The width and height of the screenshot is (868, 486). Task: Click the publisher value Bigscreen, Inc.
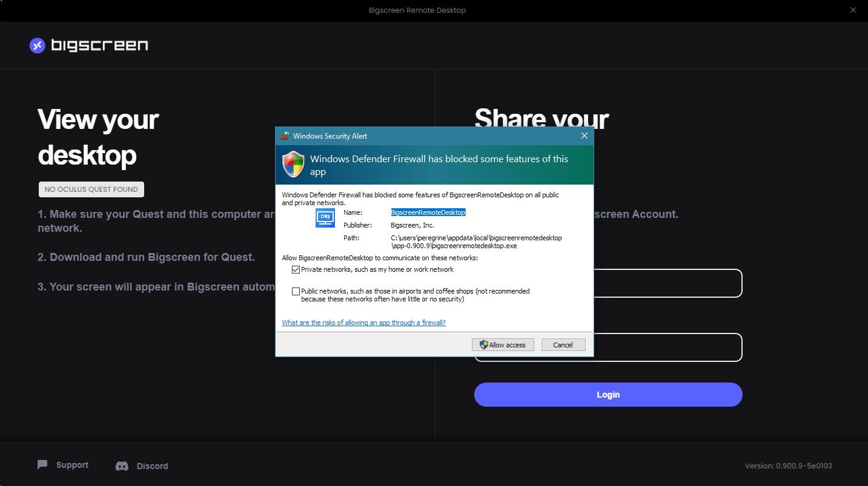click(412, 225)
